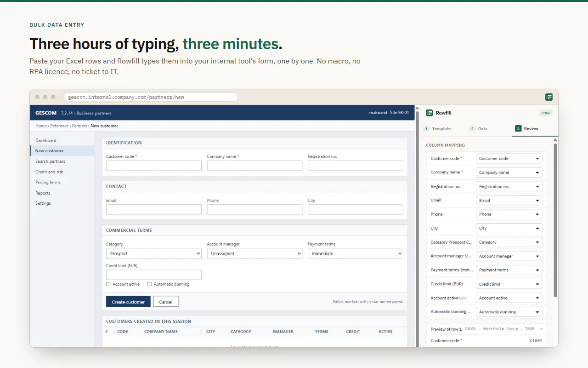Open the Payment terms dropdown showing Immediate
588x368 pixels.
(356, 253)
